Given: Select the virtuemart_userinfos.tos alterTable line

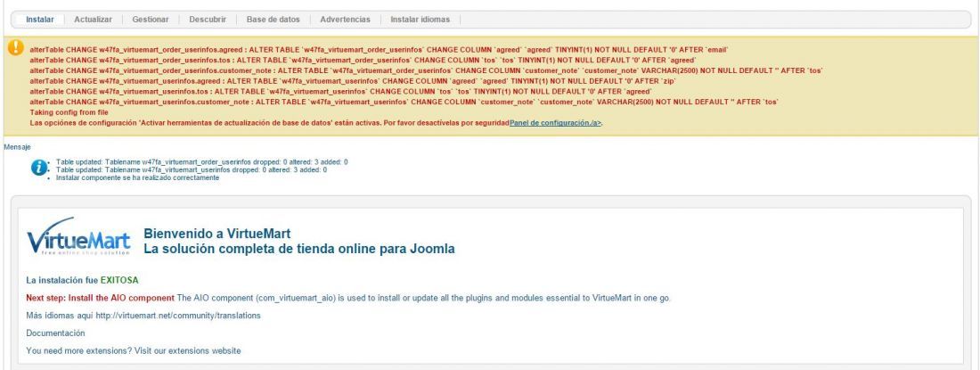Looking at the screenshot, I should pos(340,91).
